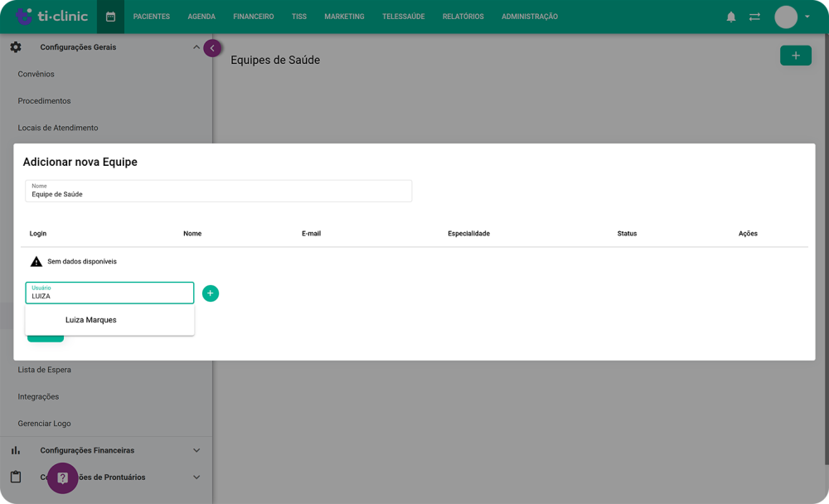Go to Convênios in sidebar
Screen dimensions: 829x504
(x=36, y=74)
